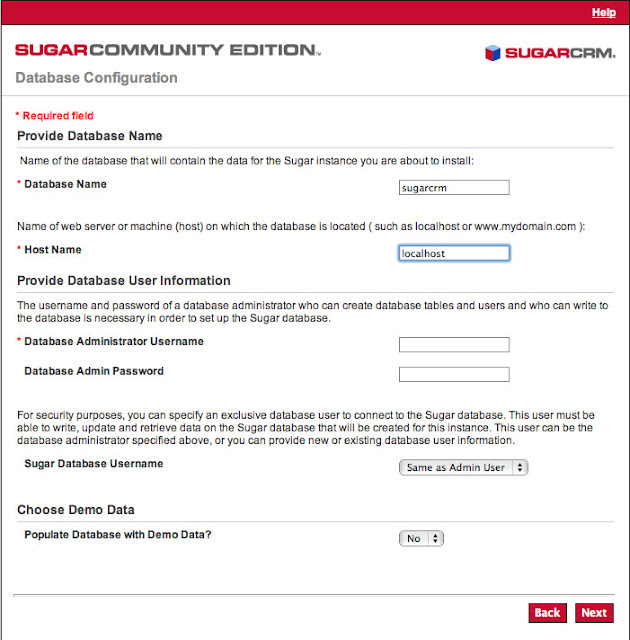630x640 pixels.
Task: Click the Database Name input field
Action: pyautogui.click(x=454, y=188)
